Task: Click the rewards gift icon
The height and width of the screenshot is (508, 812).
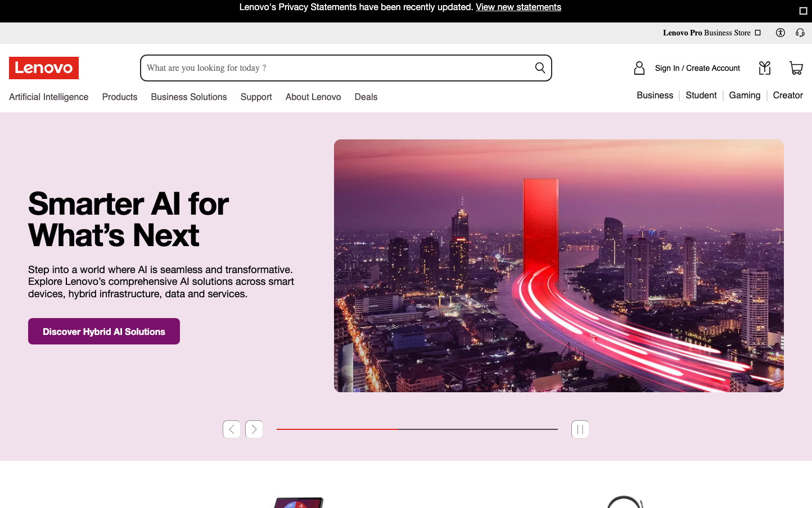Action: (764, 68)
